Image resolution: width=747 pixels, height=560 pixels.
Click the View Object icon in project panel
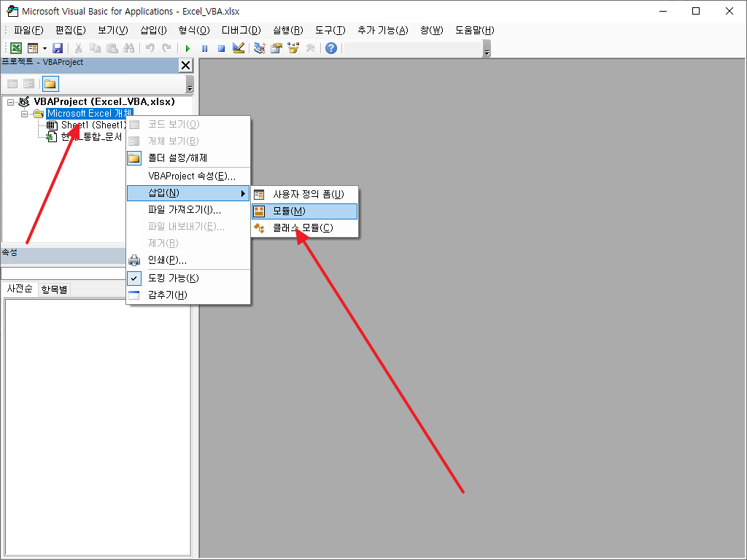pos(29,85)
